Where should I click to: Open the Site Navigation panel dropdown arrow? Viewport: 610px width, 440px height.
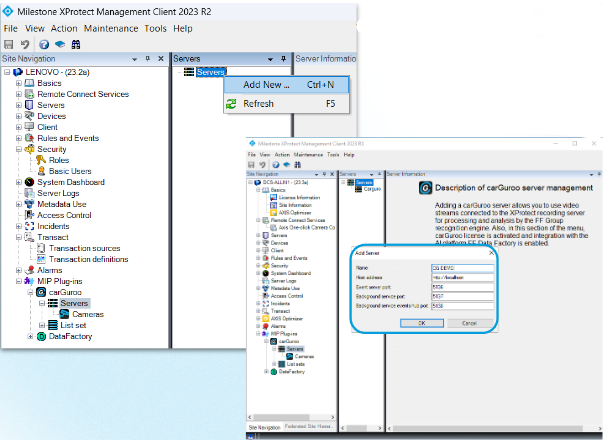point(135,59)
